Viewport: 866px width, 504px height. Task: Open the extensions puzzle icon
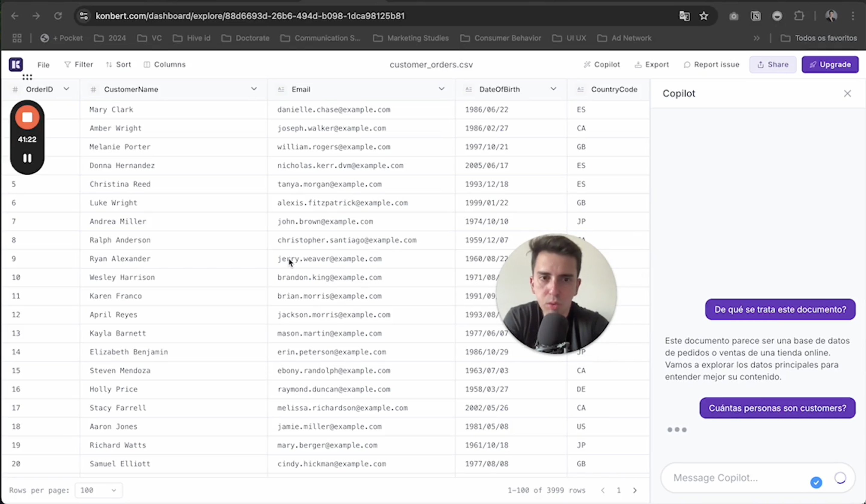(799, 16)
